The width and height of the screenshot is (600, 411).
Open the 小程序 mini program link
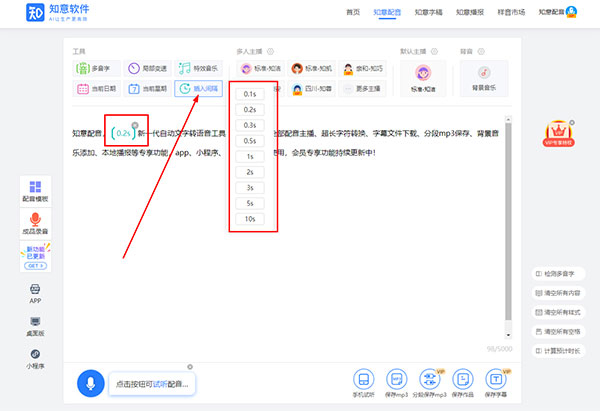pos(35,359)
